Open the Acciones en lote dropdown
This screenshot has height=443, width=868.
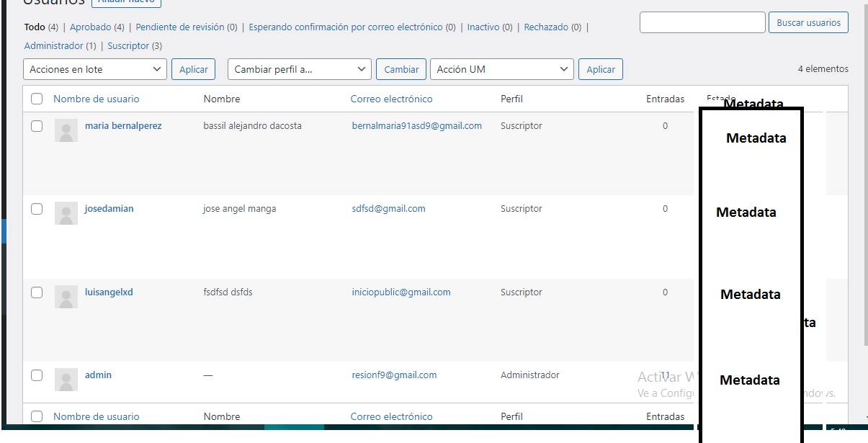click(95, 69)
